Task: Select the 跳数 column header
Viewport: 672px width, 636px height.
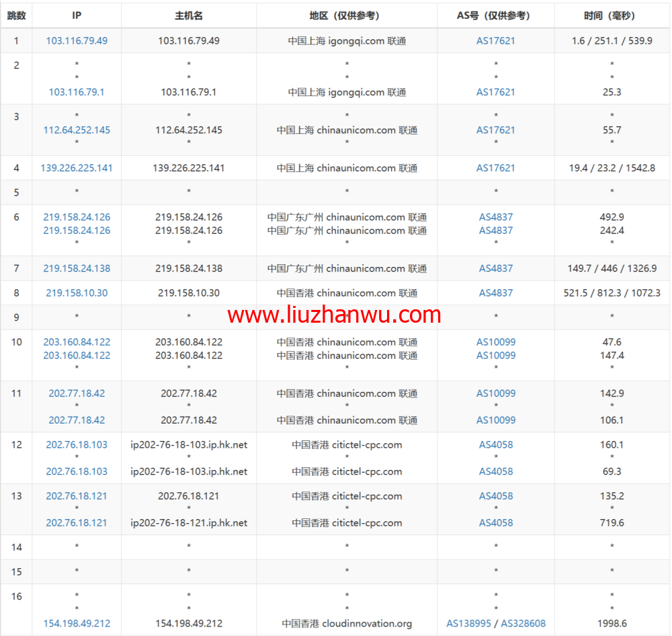Action: [16, 15]
